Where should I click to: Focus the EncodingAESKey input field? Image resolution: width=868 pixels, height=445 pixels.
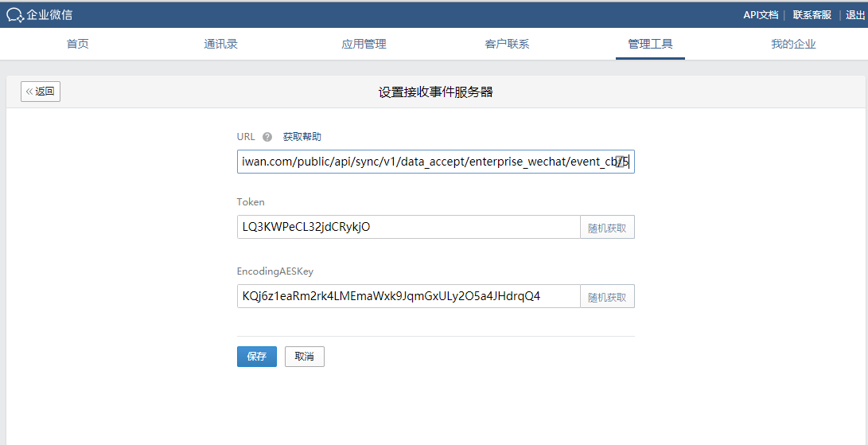[408, 296]
